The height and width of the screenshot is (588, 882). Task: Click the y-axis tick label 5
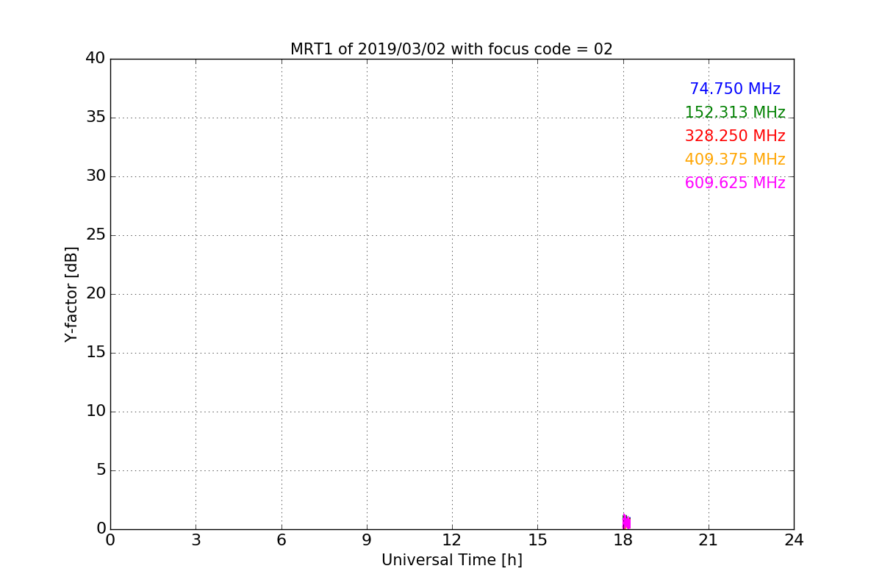(x=101, y=470)
